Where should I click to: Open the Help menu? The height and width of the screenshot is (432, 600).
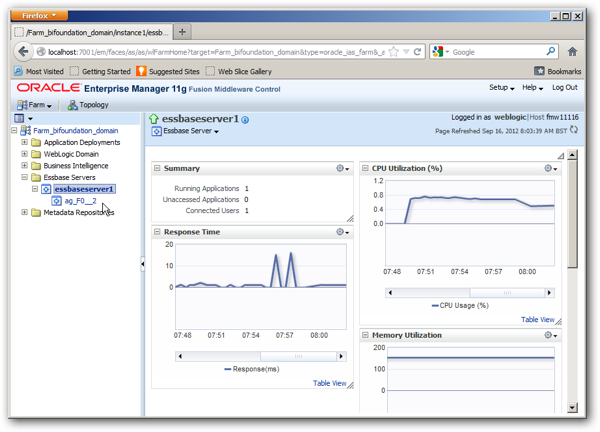tap(532, 88)
